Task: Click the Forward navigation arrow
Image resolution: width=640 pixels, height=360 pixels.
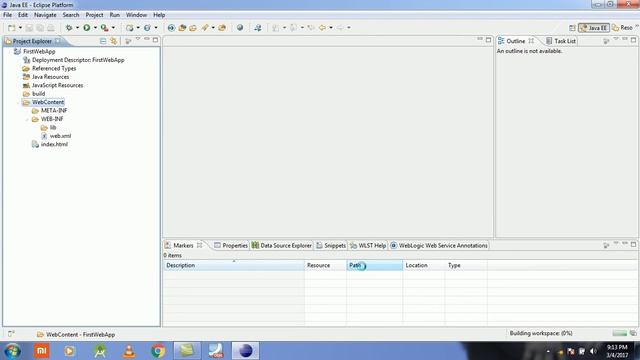Action: [340, 28]
